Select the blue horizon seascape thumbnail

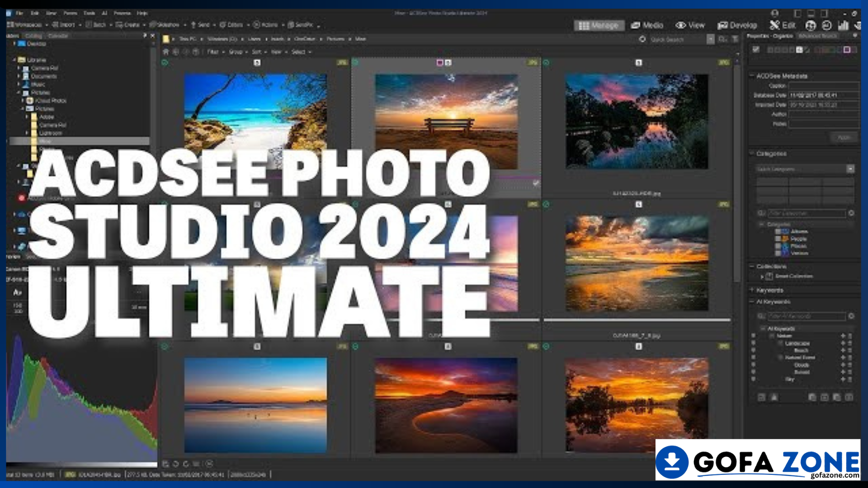click(255, 405)
